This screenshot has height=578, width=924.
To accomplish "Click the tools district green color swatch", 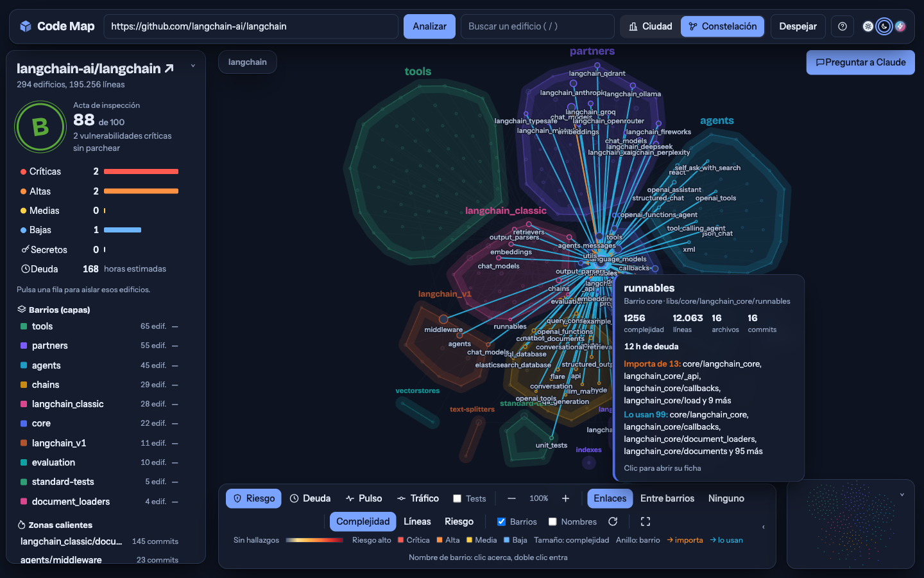I will coord(24,326).
